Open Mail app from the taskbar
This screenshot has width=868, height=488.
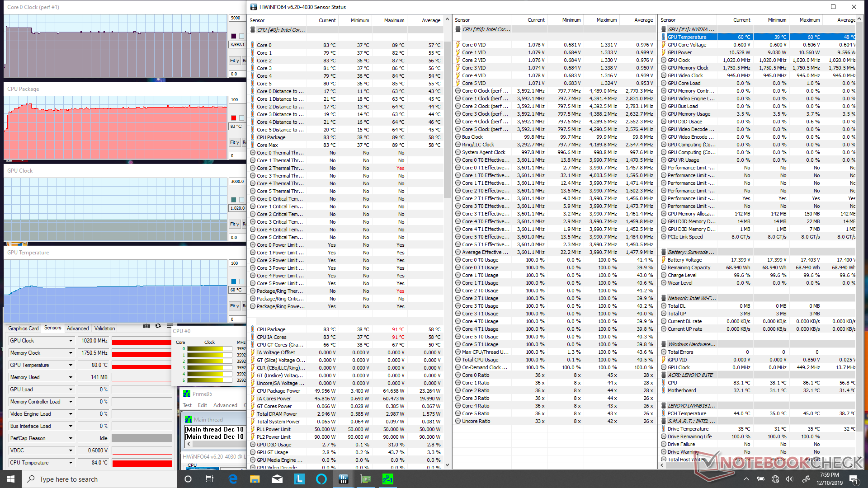point(277,479)
